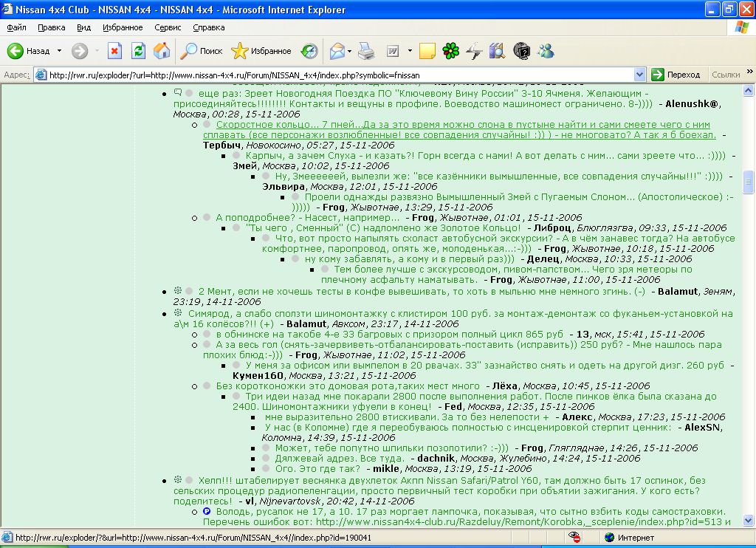Expand the Ссылки links chevron
This screenshot has width=756, height=548.
749,72
